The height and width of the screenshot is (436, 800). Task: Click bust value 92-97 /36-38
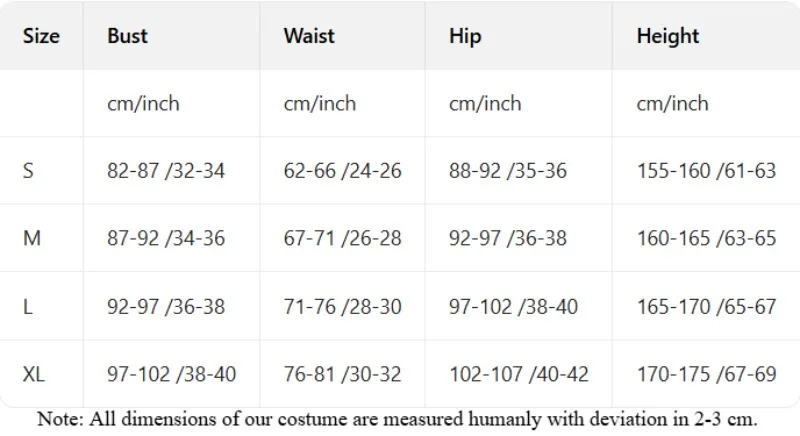point(166,306)
